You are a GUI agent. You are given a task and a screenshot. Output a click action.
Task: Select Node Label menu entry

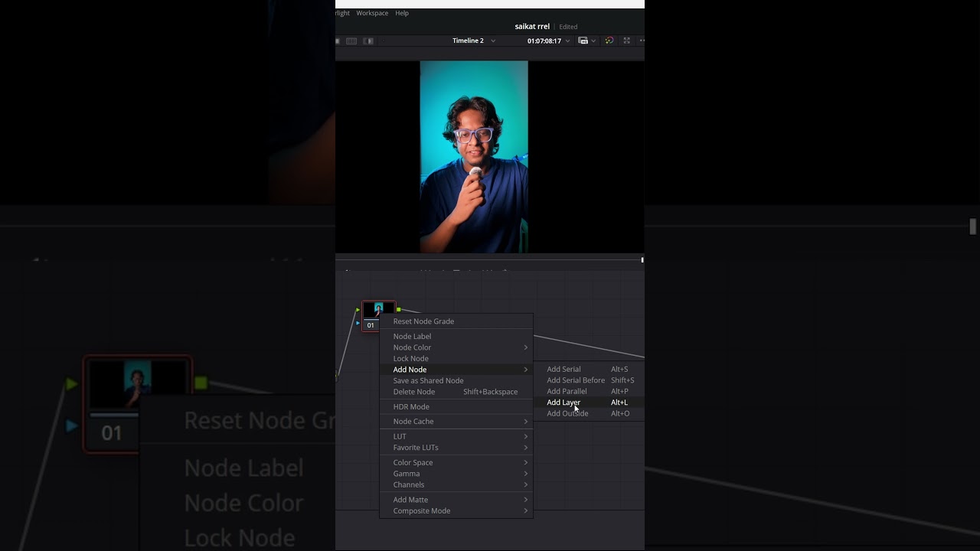click(456, 336)
